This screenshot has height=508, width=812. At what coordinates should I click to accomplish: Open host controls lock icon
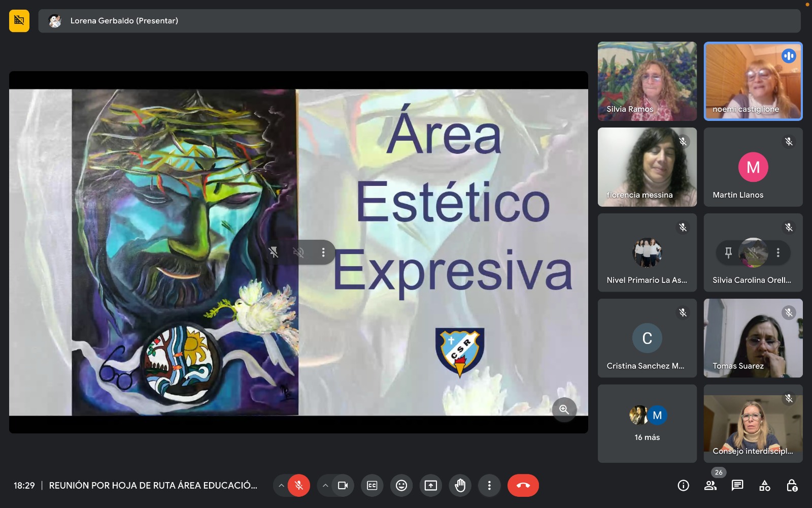(792, 486)
